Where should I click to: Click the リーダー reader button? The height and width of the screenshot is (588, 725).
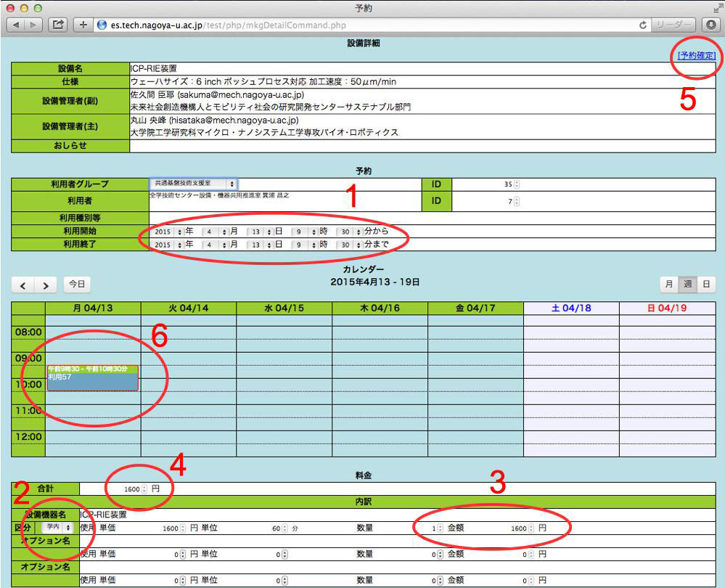coord(674,25)
